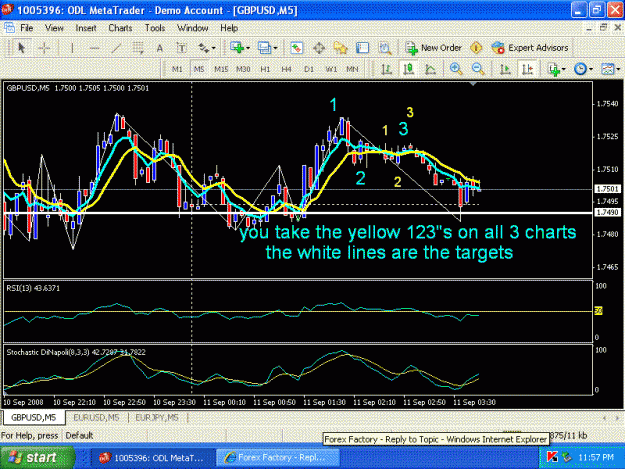
Task: Select the horizontal line drawing tool
Action: pos(94,48)
